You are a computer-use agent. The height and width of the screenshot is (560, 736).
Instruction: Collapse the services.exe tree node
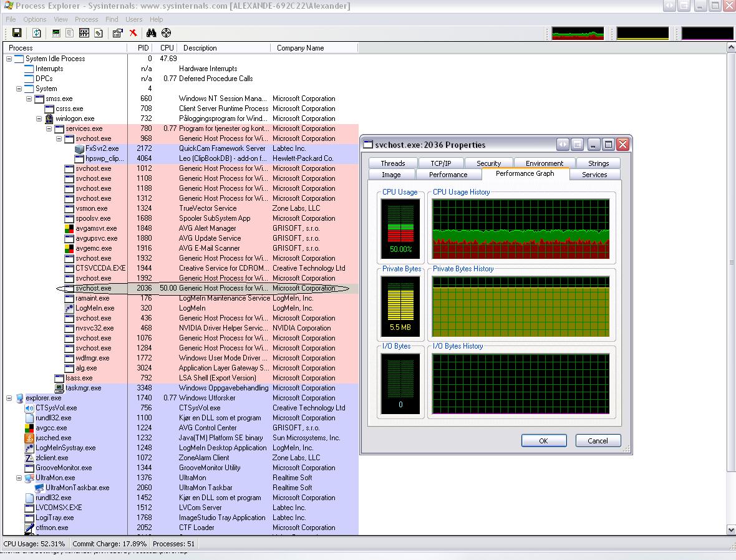pos(49,128)
